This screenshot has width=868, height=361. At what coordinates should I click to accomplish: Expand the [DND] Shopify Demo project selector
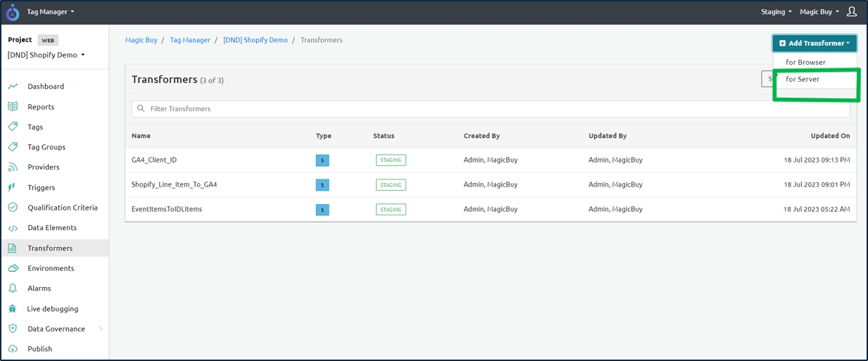pyautogui.click(x=46, y=56)
